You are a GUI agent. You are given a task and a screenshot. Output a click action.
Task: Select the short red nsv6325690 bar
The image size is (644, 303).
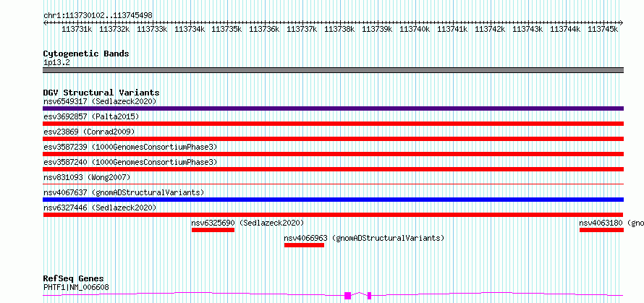point(213,230)
